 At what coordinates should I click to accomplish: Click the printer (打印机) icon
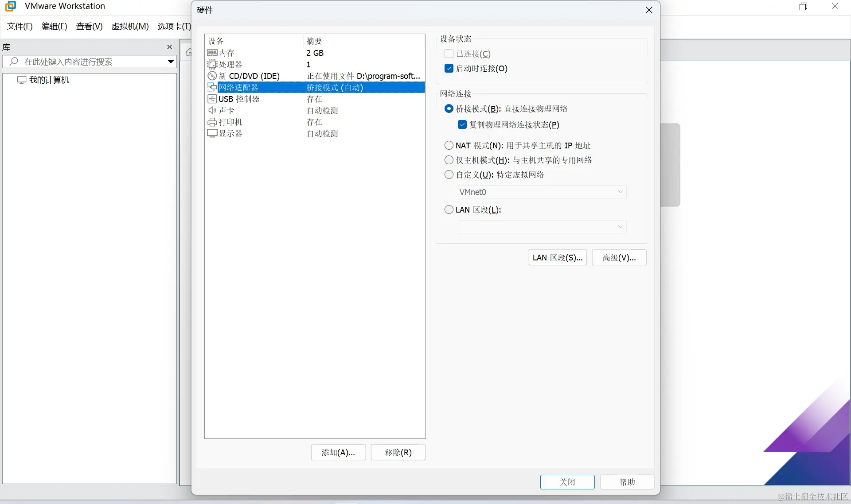tap(212, 122)
